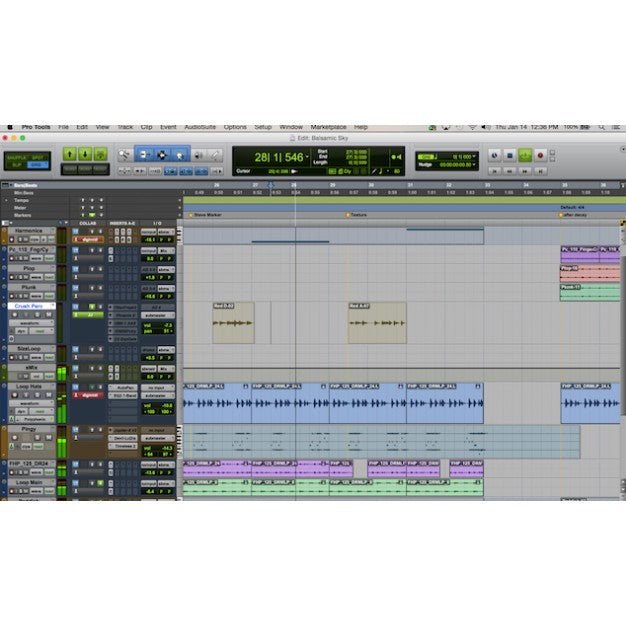The width and height of the screenshot is (626, 626).
Task: Select the Grabber tool
Action: 180,155
